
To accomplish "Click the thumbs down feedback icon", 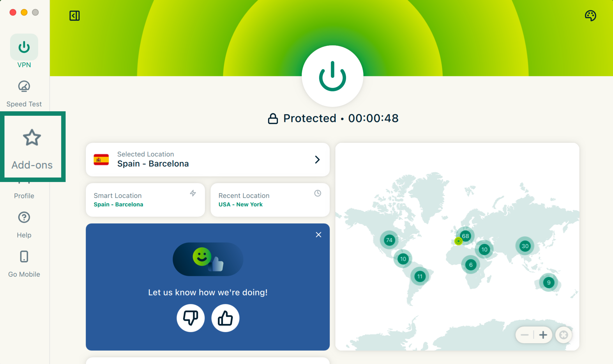I will pyautogui.click(x=191, y=318).
